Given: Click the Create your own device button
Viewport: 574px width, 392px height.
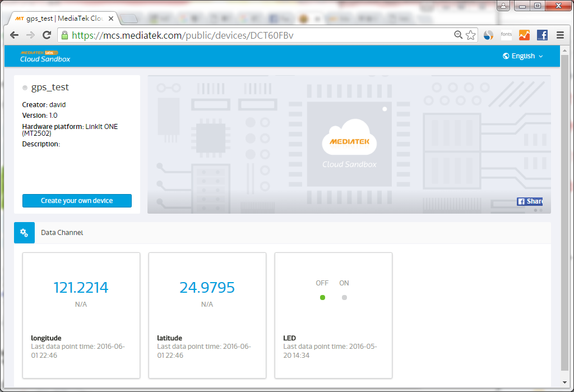Looking at the screenshot, I should click(x=77, y=201).
